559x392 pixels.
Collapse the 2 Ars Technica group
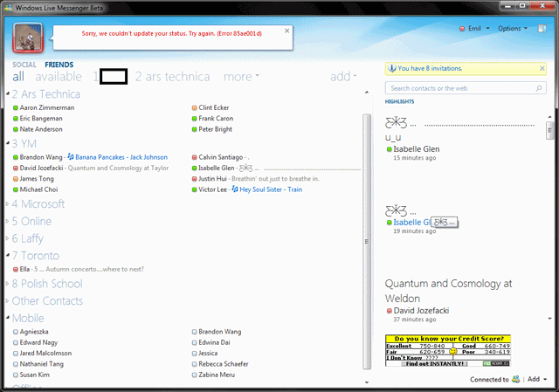8,94
